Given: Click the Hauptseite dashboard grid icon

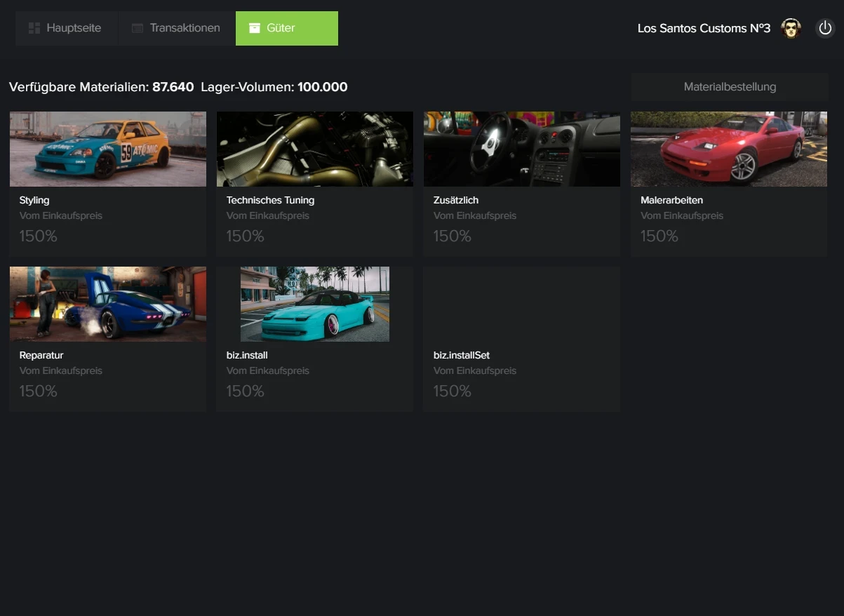Looking at the screenshot, I should click(34, 28).
